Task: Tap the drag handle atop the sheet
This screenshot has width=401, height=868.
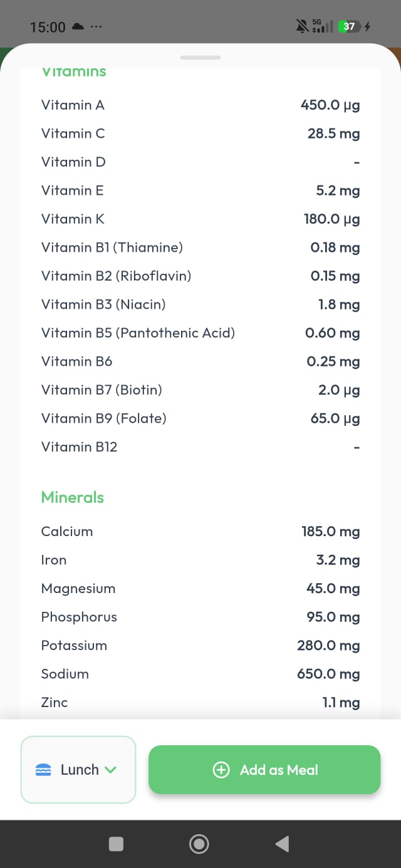Action: 200,58
